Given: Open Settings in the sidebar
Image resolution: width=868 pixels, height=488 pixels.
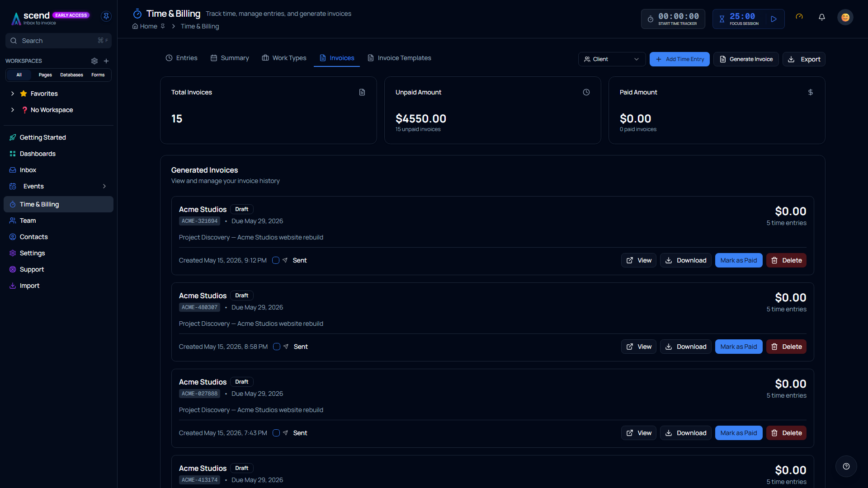Looking at the screenshot, I should [x=58, y=253].
